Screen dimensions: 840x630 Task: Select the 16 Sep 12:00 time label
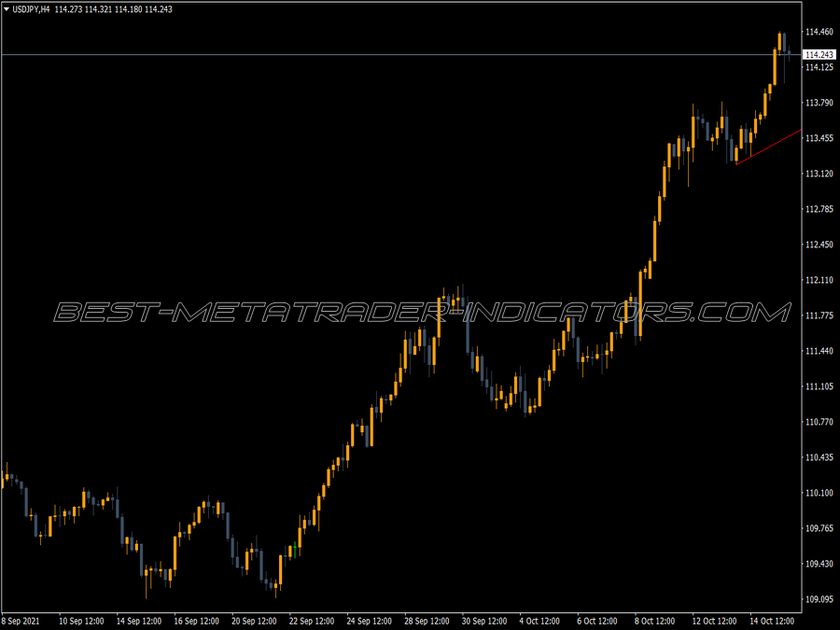[197, 621]
